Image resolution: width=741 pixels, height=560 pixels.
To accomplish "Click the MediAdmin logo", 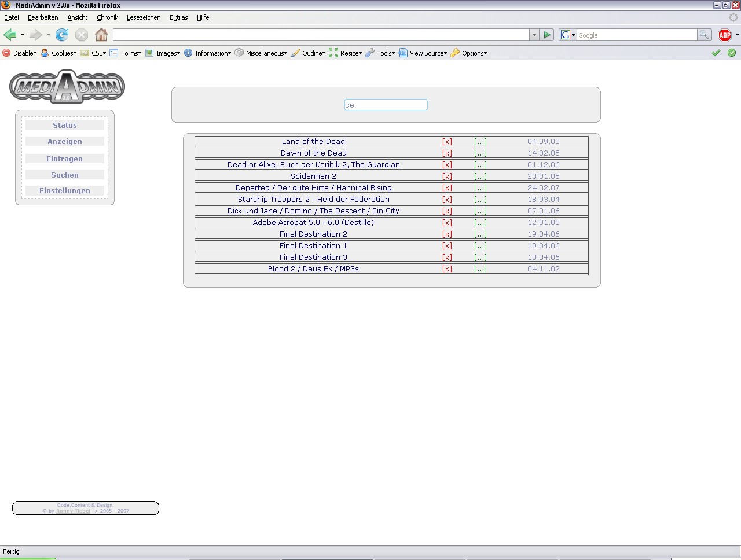I will [67, 87].
